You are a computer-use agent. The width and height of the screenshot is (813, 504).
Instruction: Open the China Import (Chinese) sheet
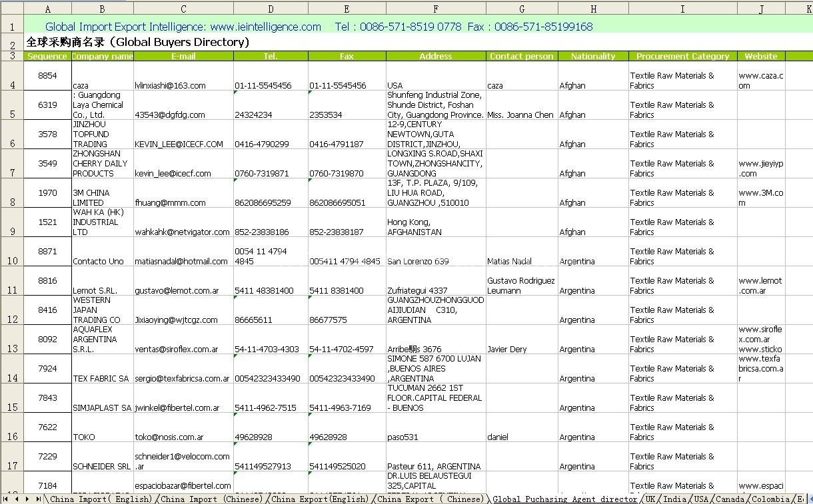[x=212, y=499]
